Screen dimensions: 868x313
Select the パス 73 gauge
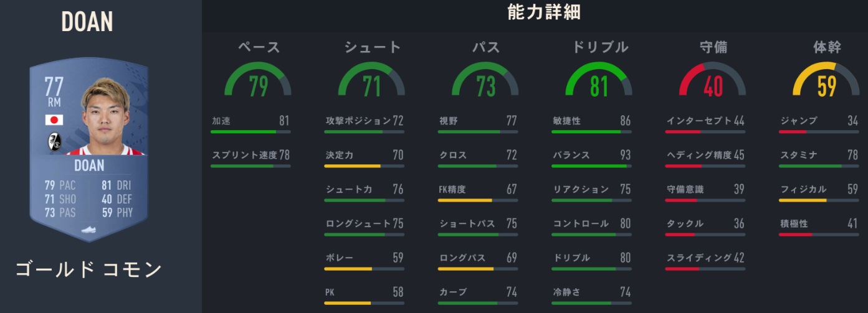coord(485,81)
